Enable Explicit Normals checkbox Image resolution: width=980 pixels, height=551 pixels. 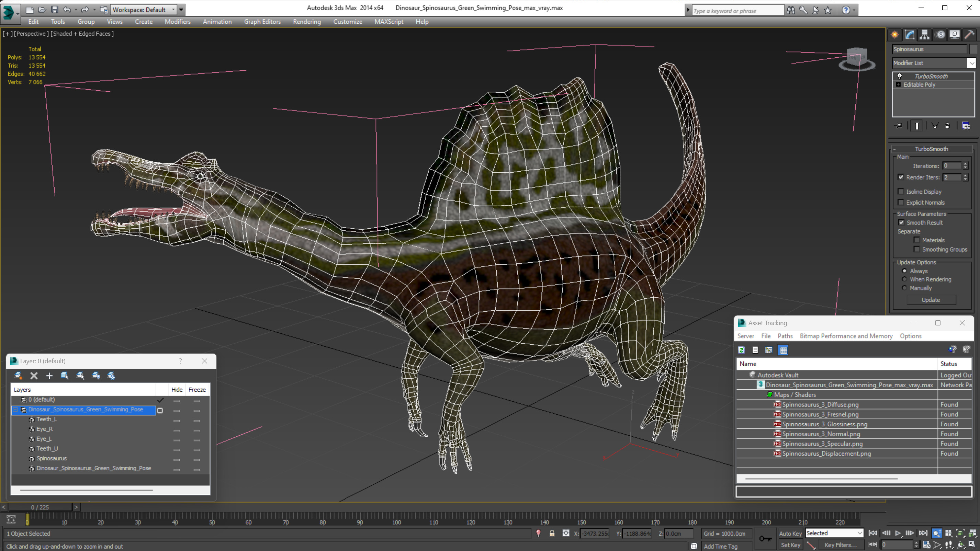[901, 202]
